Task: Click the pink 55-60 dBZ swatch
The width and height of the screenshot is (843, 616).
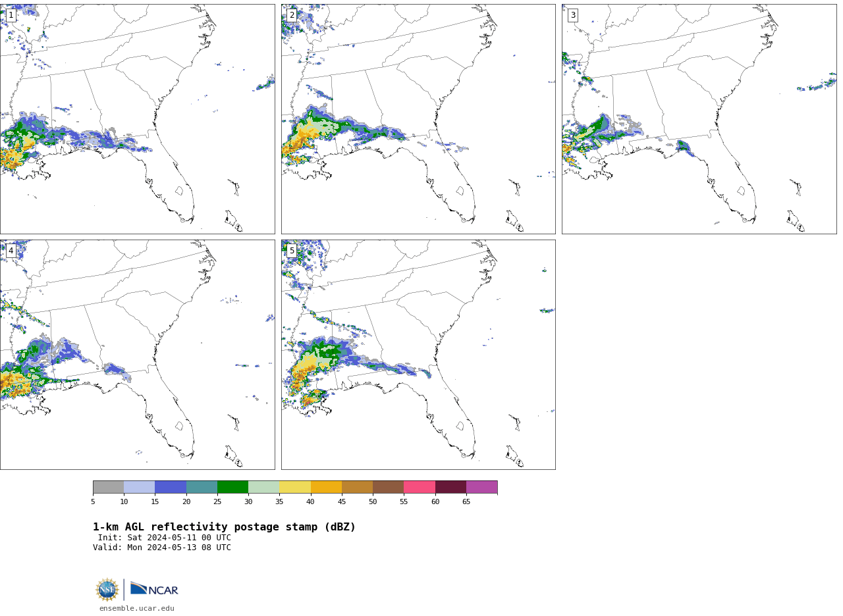Action: 420,487
